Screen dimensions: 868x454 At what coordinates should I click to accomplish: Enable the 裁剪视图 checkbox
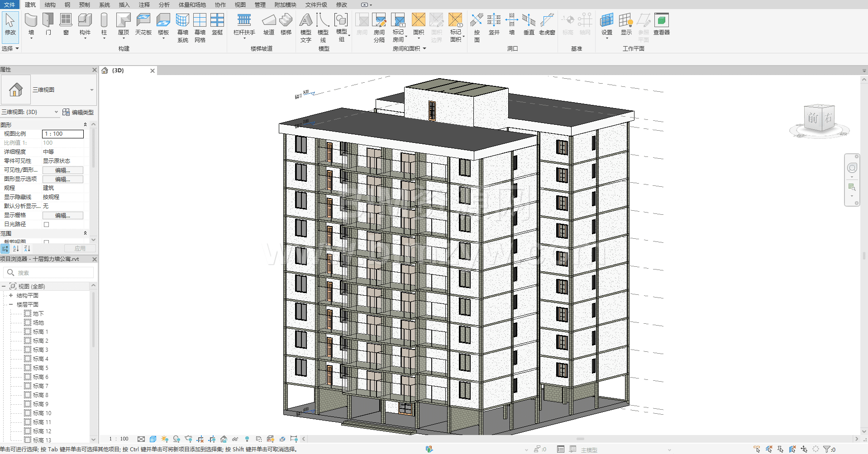click(46, 242)
